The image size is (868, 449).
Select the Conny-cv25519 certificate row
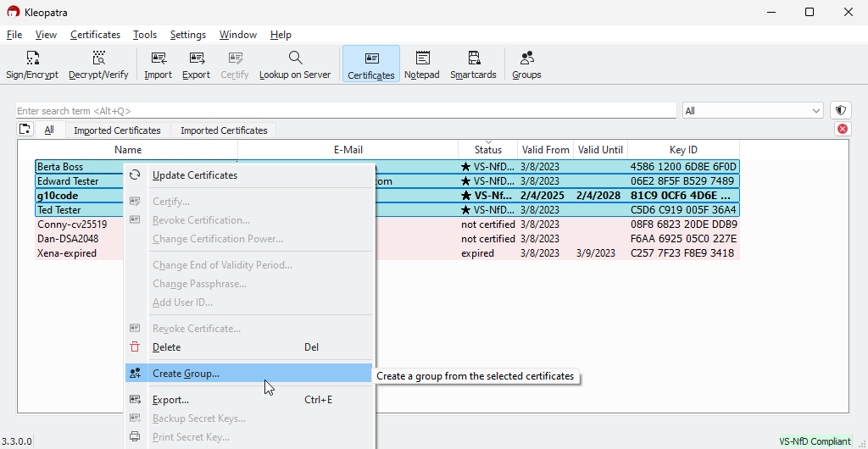[387, 224]
